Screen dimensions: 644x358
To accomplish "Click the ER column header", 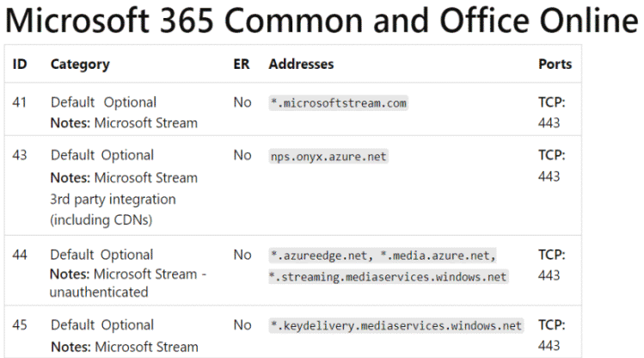I will [242, 65].
